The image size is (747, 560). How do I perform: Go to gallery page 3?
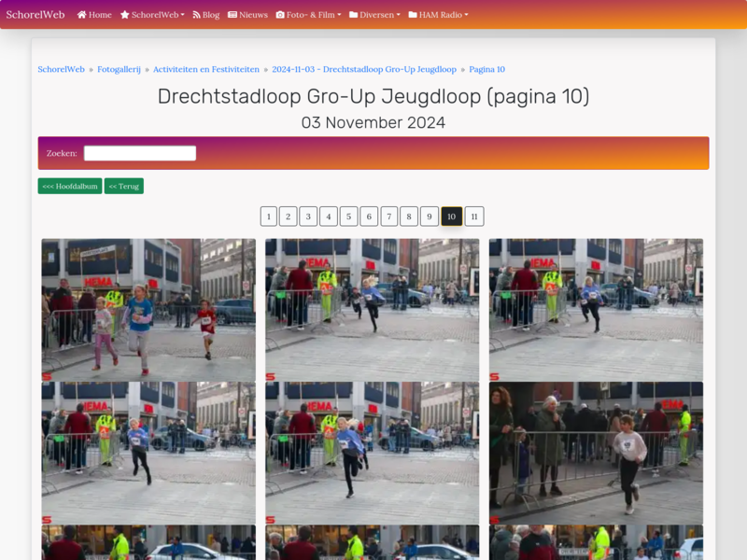pos(308,217)
